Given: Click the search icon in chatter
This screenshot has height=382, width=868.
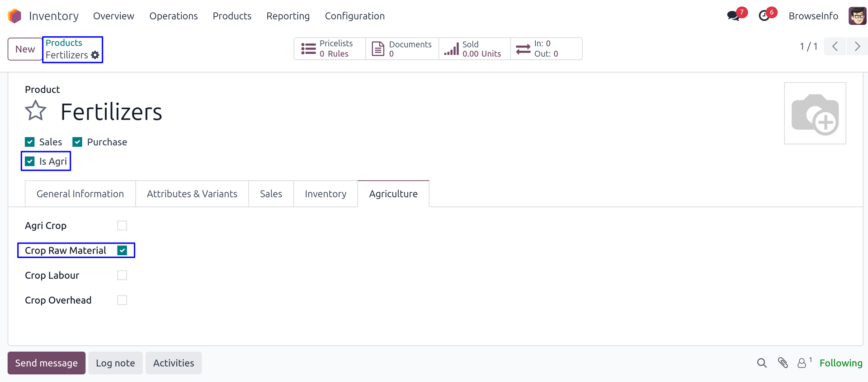Looking at the screenshot, I should pos(762,363).
